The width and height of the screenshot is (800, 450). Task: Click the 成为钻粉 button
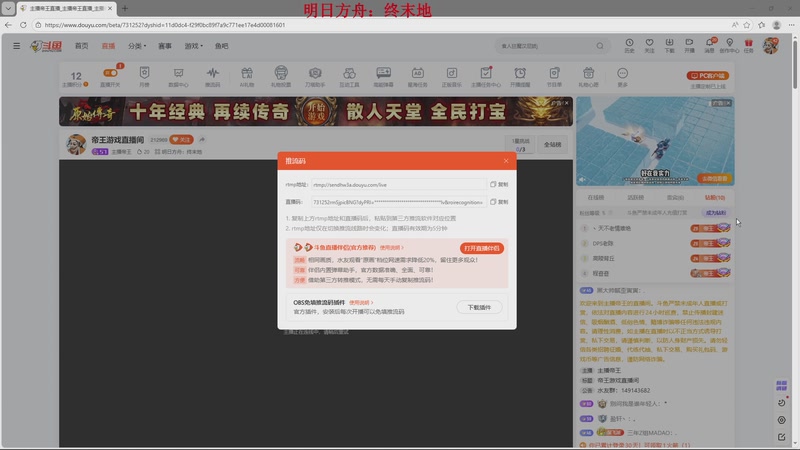point(715,213)
